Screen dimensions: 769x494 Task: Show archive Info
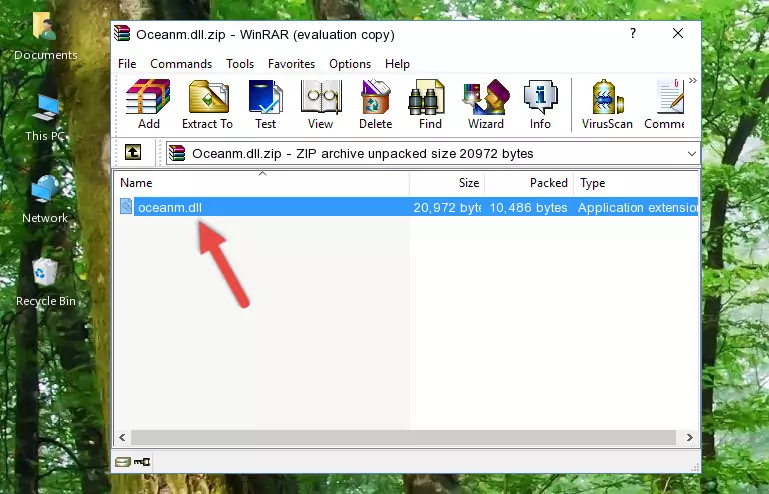[540, 104]
